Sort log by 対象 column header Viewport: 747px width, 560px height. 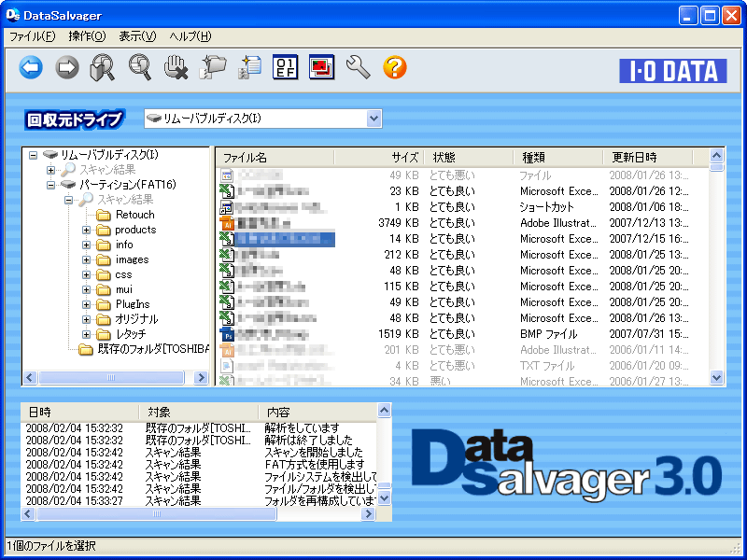click(199, 412)
